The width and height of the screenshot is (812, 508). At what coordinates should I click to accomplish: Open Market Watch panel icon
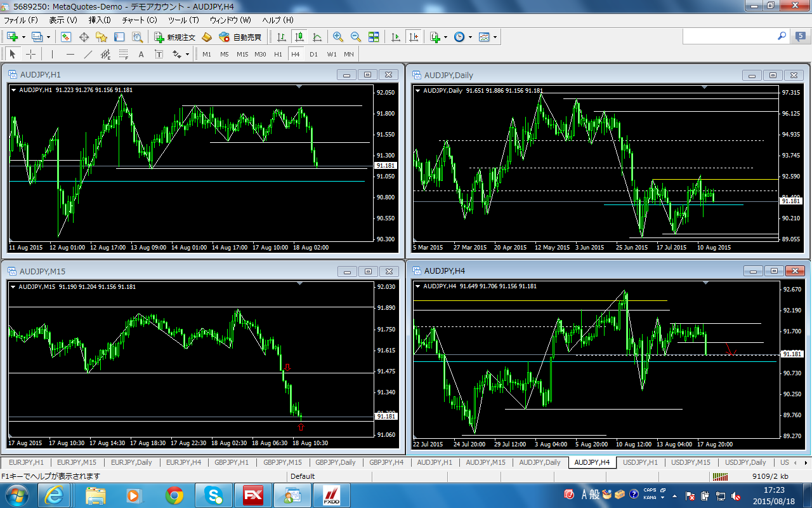pos(66,37)
